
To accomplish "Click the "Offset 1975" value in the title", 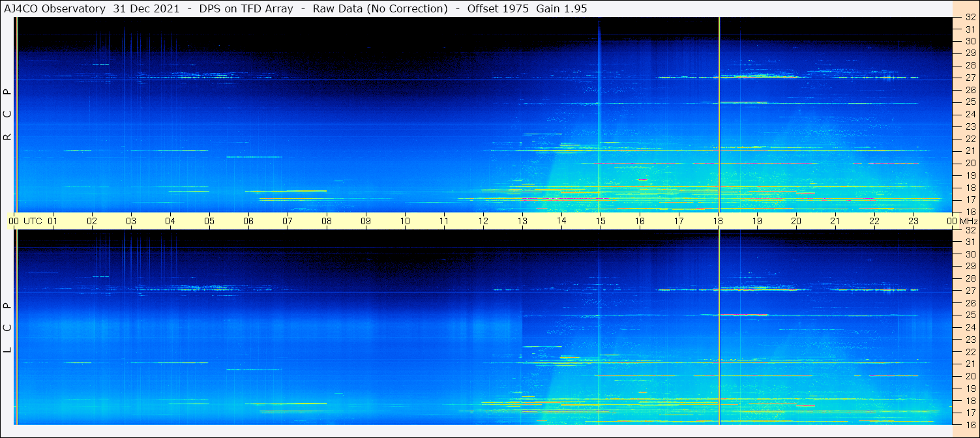I will pos(498,8).
